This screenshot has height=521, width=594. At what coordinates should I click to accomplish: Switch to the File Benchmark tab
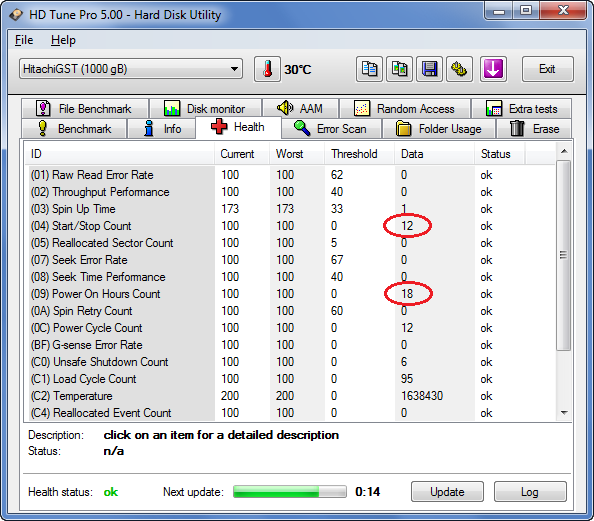pyautogui.click(x=85, y=109)
